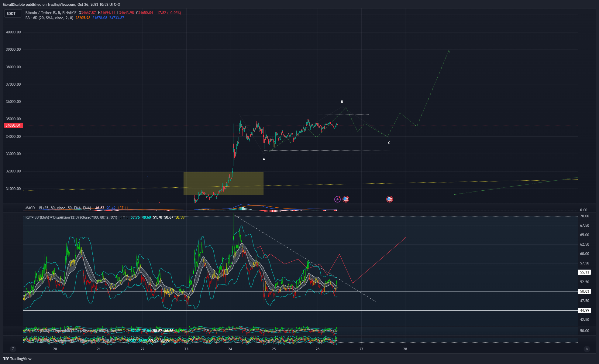This screenshot has height=364, width=599.
Task: Click the 70.00 RSI scale label
Action: [x=584, y=216]
